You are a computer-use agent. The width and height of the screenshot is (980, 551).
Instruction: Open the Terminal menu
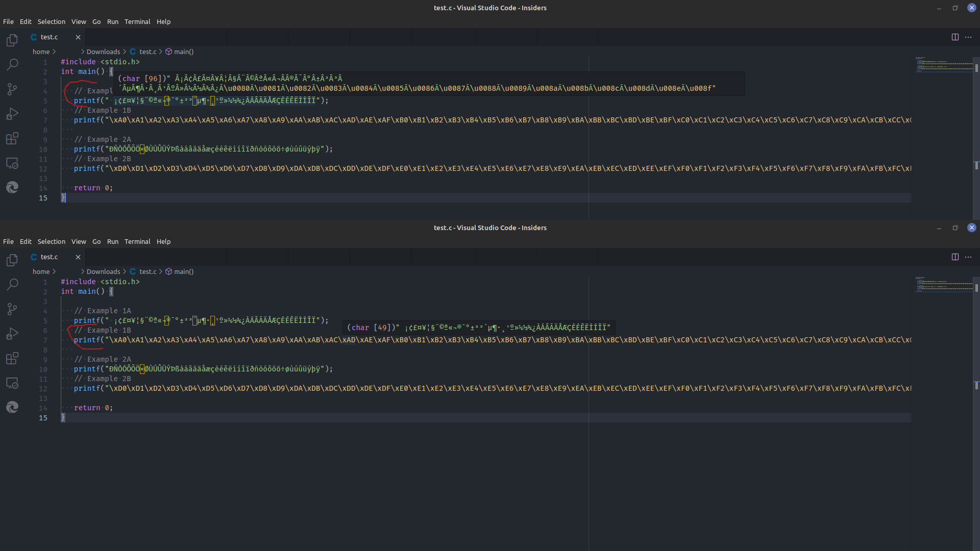tap(137, 21)
